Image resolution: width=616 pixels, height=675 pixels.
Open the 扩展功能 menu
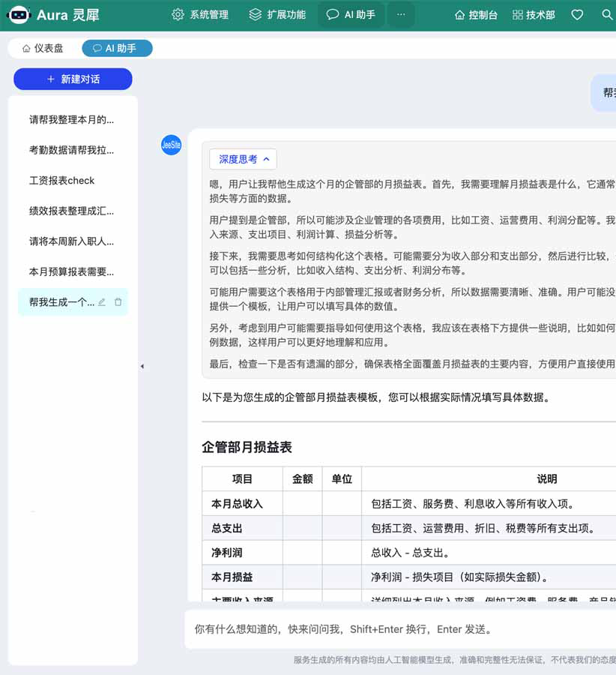(x=277, y=15)
